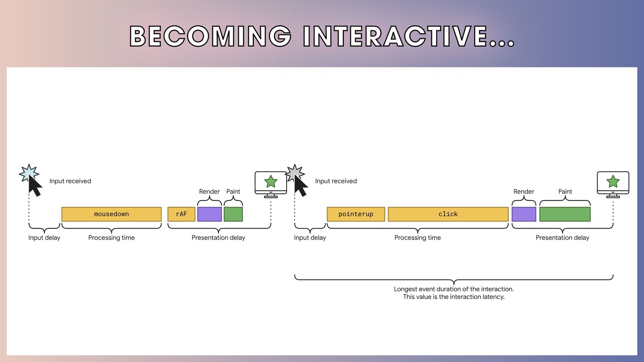This screenshot has height=362, width=644.
Task: Click the right Processing time label
Action: 417,238
